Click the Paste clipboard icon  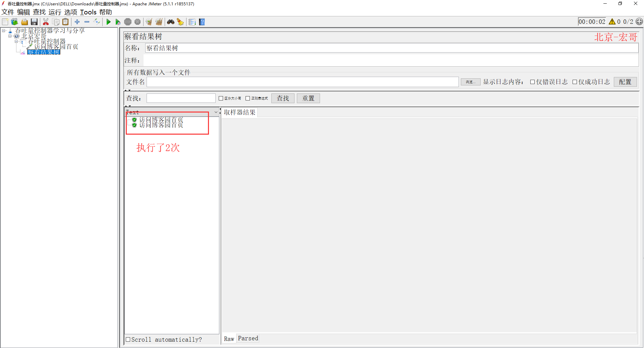(x=65, y=22)
